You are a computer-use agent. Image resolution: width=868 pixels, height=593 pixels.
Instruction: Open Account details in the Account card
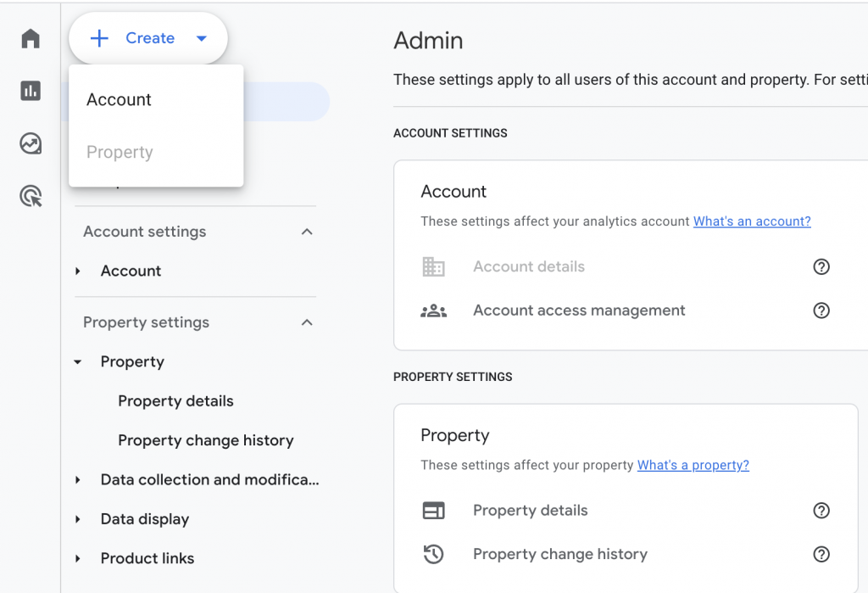coord(529,266)
